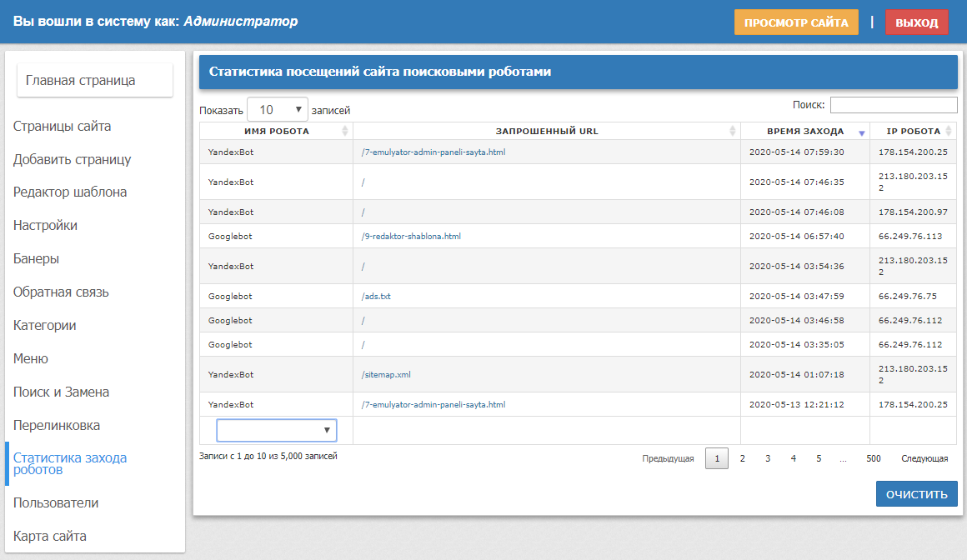This screenshot has height=560, width=967.
Task: Select time cell 2020-05-14 06:57:40
Action: pyautogui.click(x=804, y=236)
